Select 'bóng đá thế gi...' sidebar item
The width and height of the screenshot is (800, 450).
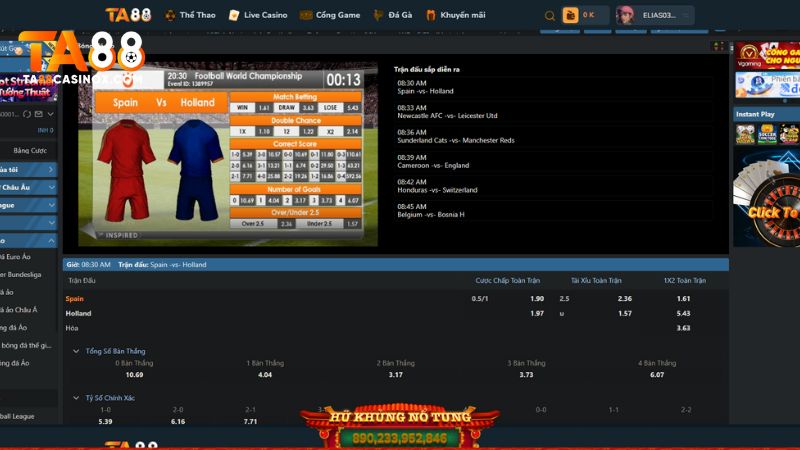(x=26, y=345)
